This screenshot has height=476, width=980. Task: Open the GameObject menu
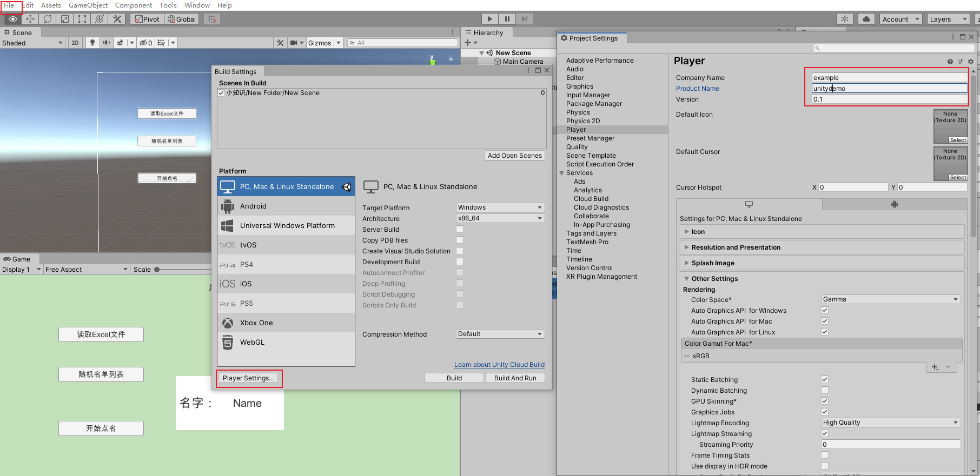coord(88,5)
